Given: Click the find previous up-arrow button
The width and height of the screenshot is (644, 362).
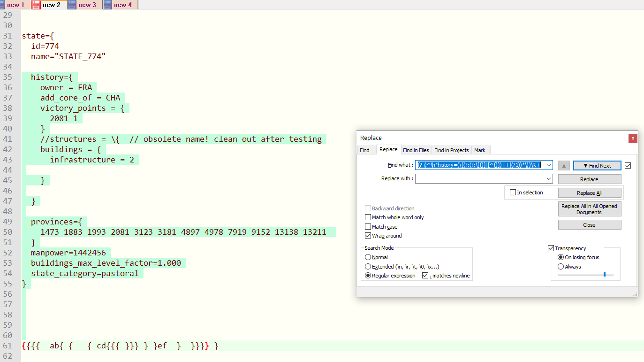Looking at the screenshot, I should 564,165.
